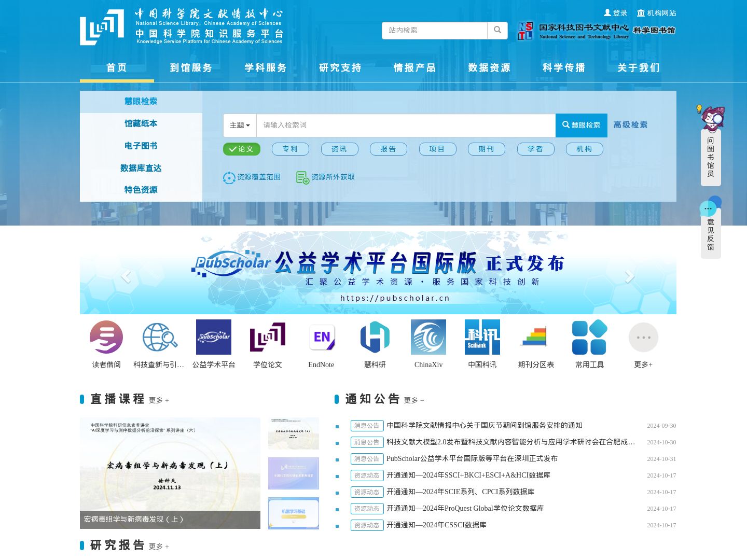Select the 资讯 search type filter

pyautogui.click(x=339, y=149)
